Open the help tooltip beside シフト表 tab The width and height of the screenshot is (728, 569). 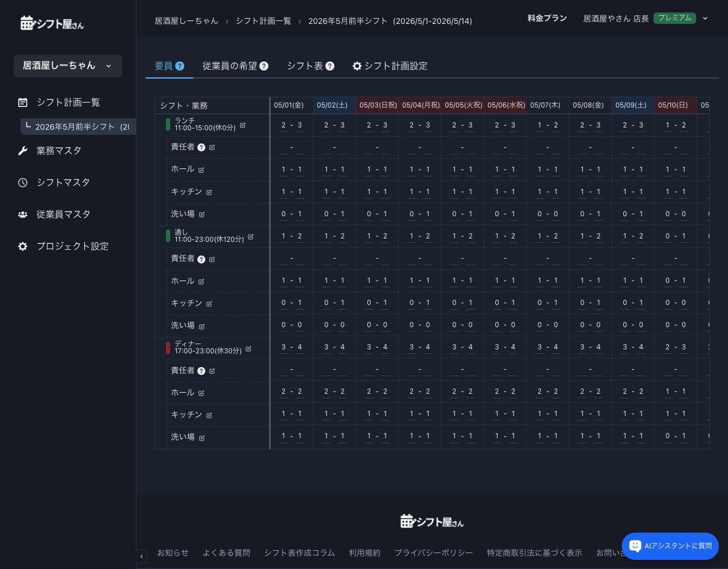[x=330, y=66]
